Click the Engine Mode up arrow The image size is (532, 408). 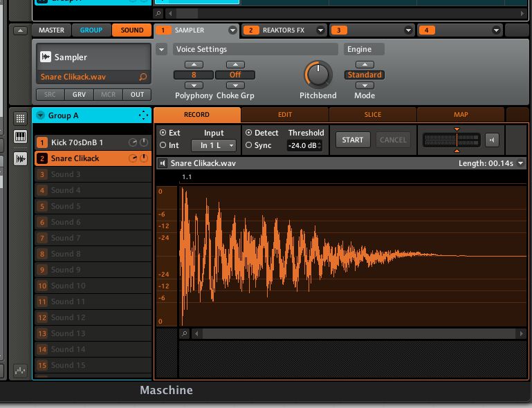[x=365, y=64]
